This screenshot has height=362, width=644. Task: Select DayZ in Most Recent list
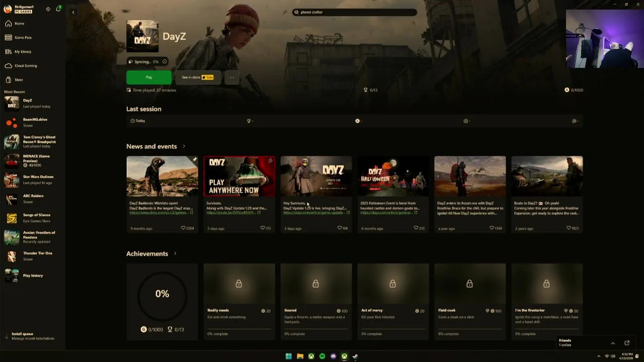point(33,103)
